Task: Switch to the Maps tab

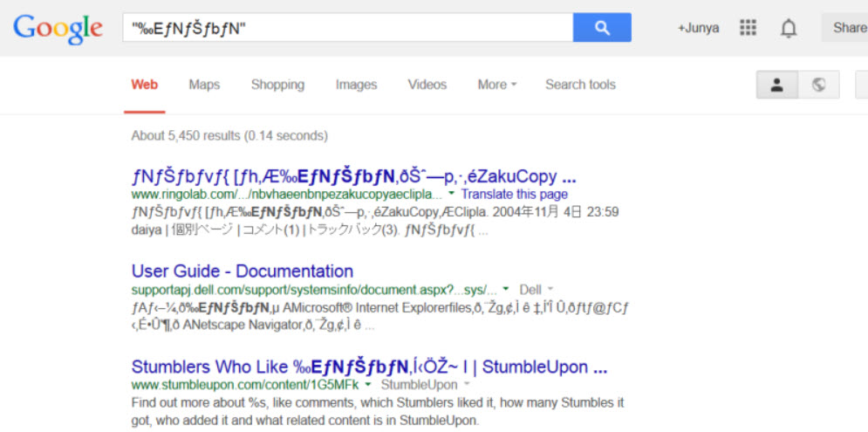Action: tap(204, 85)
